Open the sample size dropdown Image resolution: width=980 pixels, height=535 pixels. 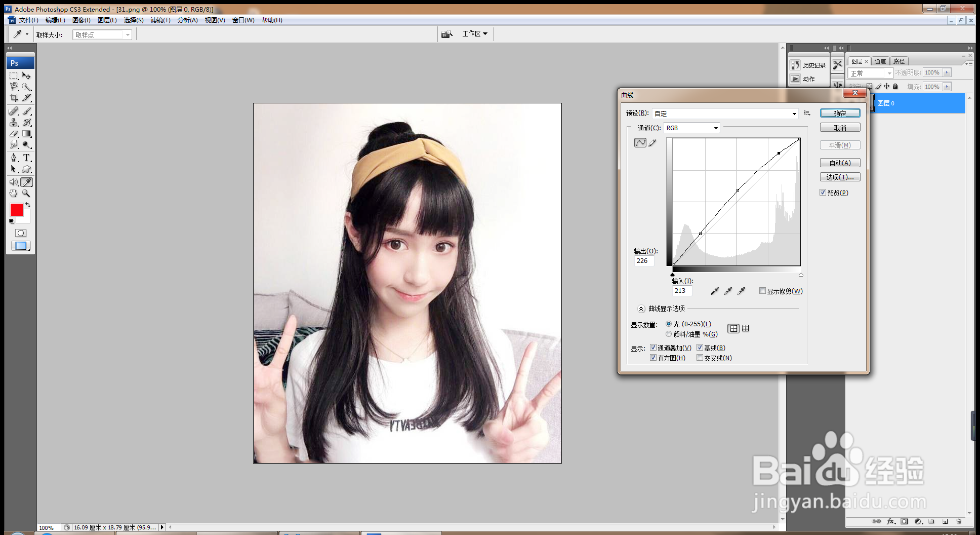(102, 35)
